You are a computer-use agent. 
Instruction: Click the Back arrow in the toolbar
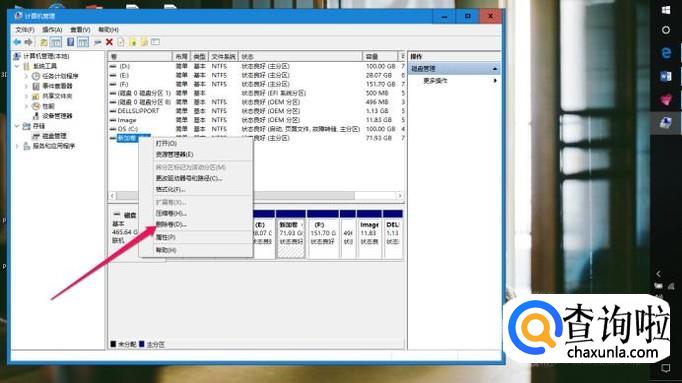click(x=17, y=42)
